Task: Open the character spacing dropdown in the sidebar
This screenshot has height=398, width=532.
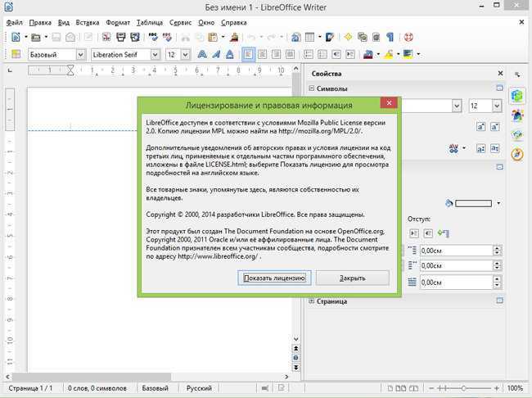Action: 464,148
